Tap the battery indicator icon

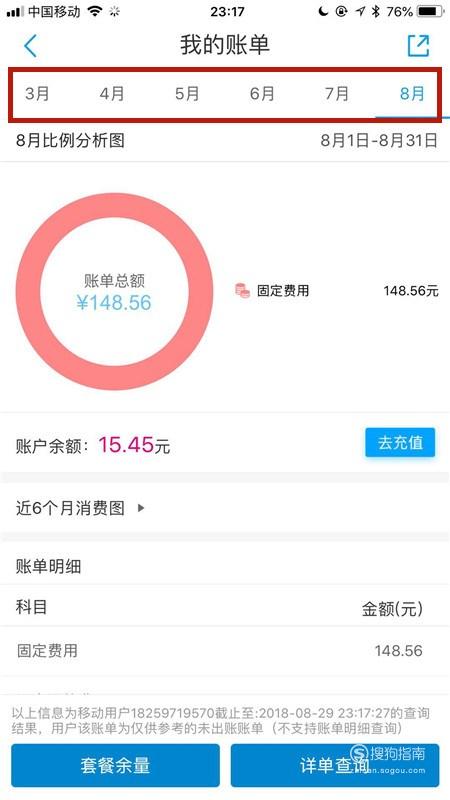pos(430,11)
